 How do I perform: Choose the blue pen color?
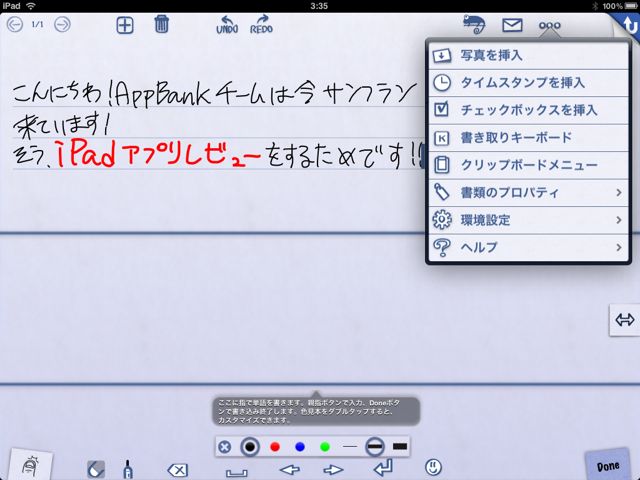coord(300,447)
